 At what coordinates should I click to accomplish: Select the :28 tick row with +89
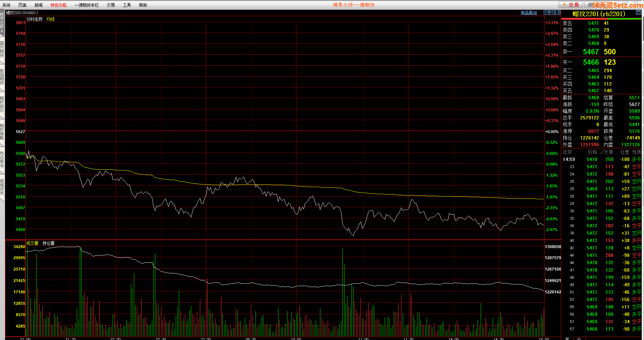point(601,196)
